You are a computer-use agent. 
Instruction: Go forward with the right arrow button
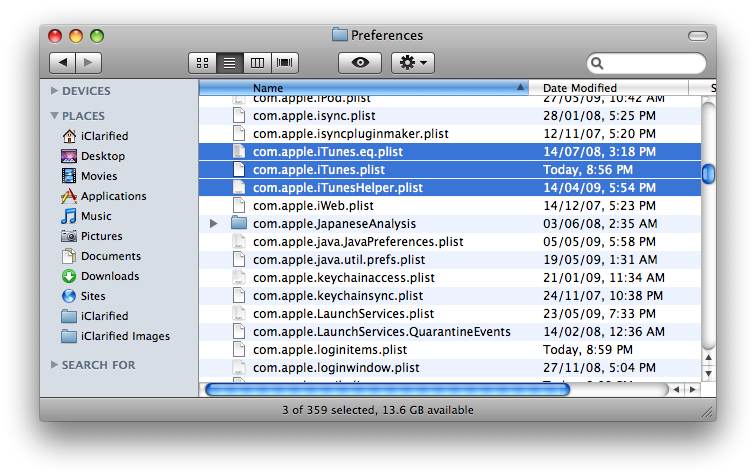pos(88,63)
